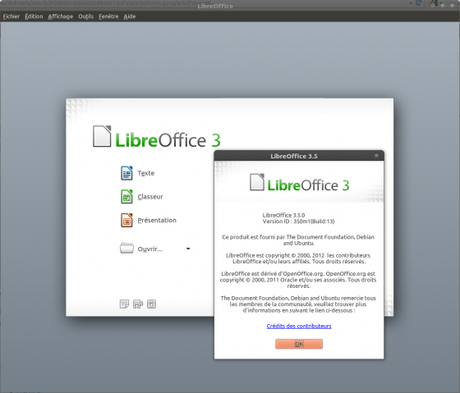460x393 pixels.
Task: Close the LibreOffice 3.5 dialog
Action: 376,156
